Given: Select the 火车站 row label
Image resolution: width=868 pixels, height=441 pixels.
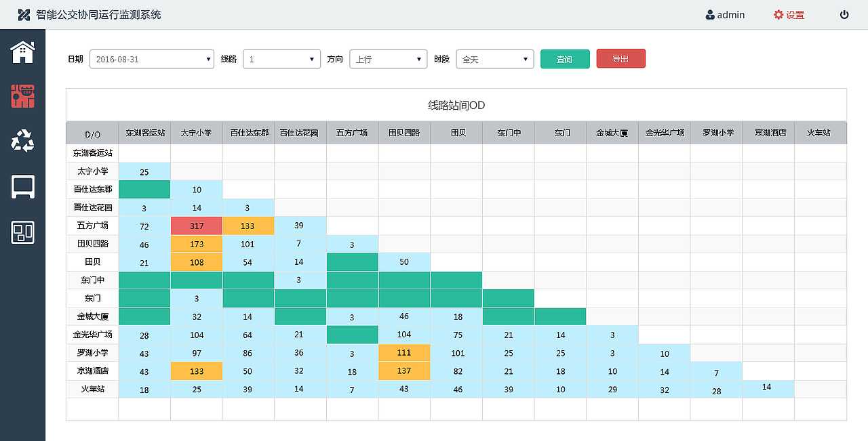Looking at the screenshot, I should coord(92,389).
